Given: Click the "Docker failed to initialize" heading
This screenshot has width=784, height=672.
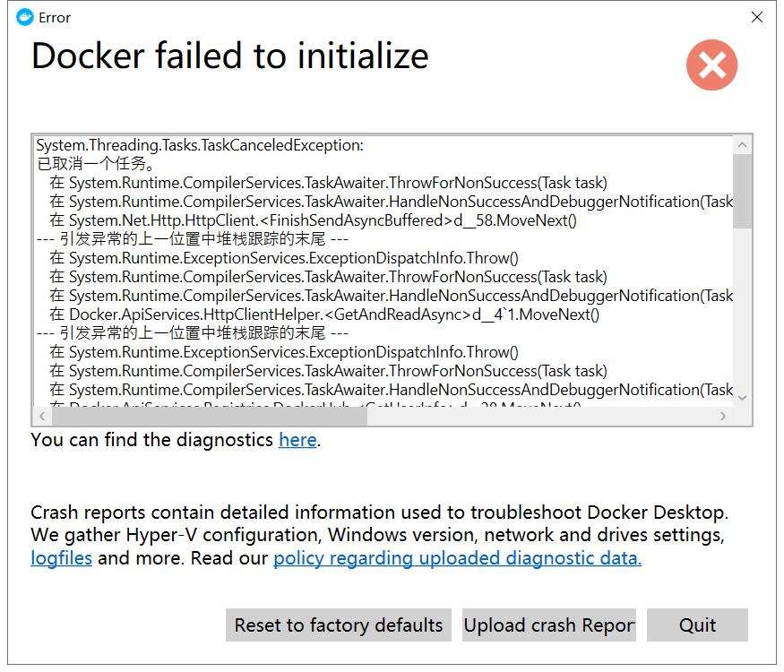Looking at the screenshot, I should tap(229, 56).
